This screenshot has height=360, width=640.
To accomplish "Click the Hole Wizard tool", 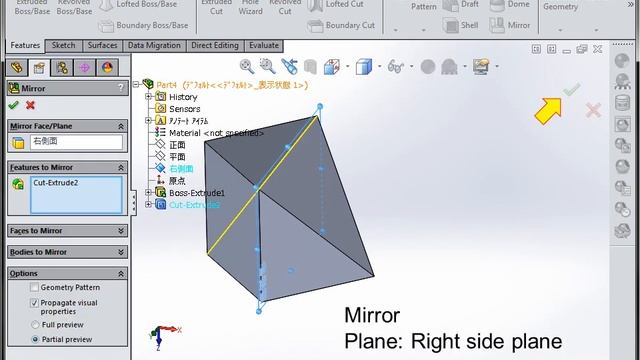I will click(250, 8).
